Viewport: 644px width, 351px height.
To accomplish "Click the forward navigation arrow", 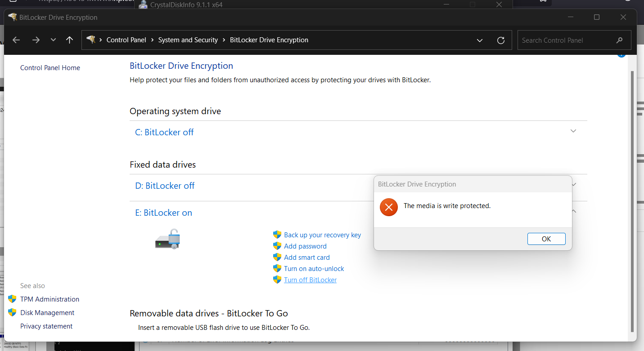I will 36,40.
